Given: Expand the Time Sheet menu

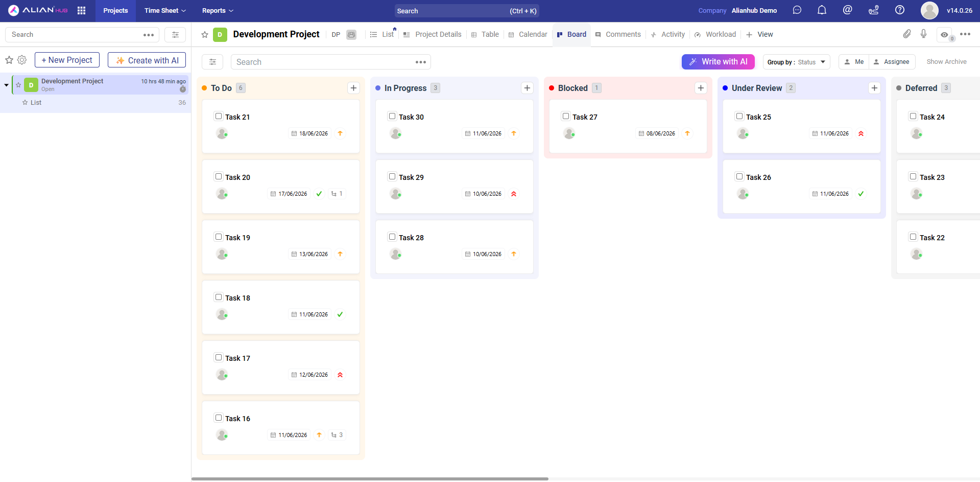Looking at the screenshot, I should tap(165, 10).
